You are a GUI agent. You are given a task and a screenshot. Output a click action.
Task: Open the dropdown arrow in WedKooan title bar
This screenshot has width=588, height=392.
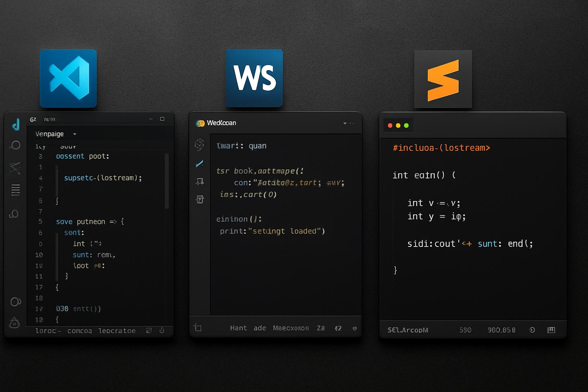345,123
